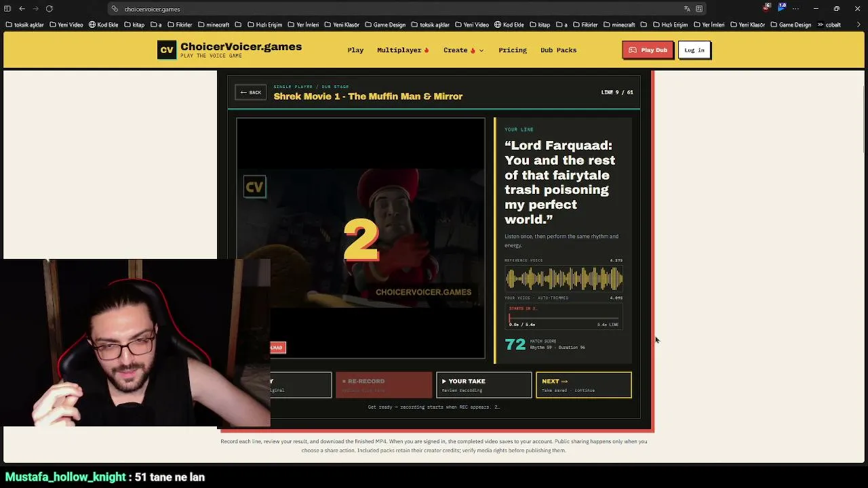Click the translate page icon

[687, 9]
